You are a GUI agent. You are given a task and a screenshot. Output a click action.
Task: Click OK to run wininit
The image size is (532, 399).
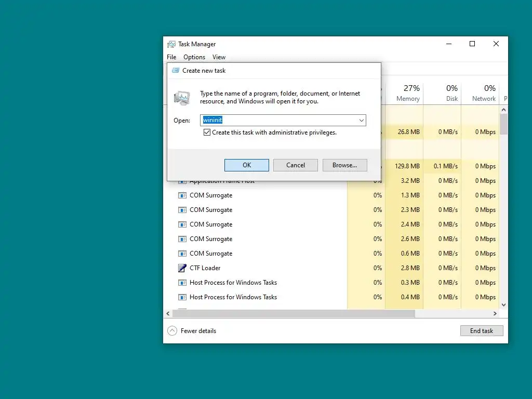click(x=247, y=165)
